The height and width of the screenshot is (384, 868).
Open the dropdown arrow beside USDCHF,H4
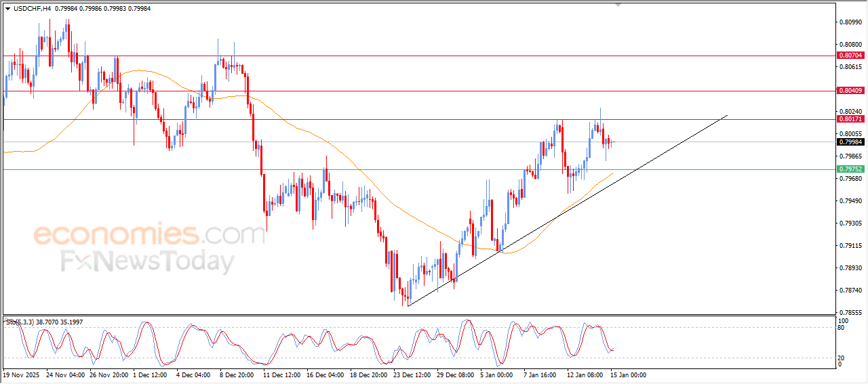7,8
